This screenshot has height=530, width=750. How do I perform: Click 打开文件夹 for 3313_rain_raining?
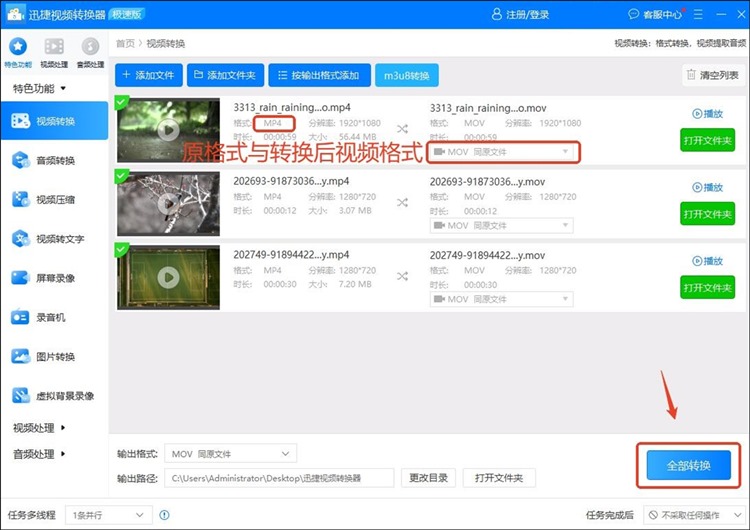tap(707, 140)
